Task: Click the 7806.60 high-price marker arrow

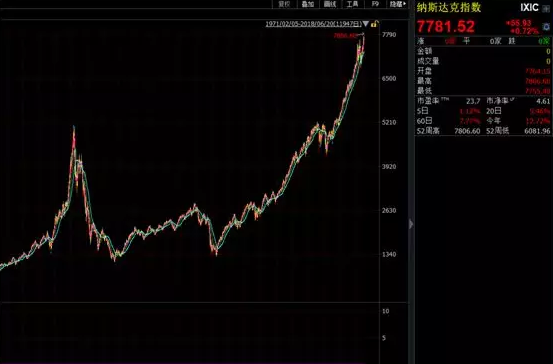Action: pyautogui.click(x=360, y=35)
